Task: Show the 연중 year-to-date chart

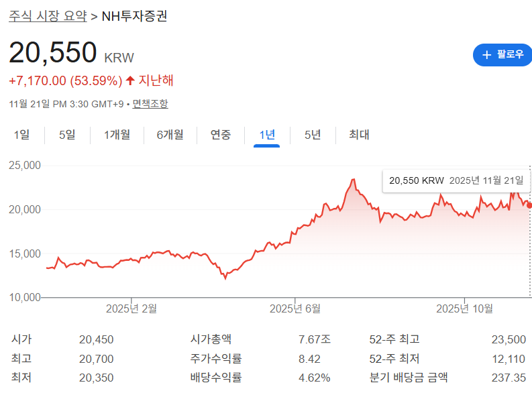Action: point(221,135)
